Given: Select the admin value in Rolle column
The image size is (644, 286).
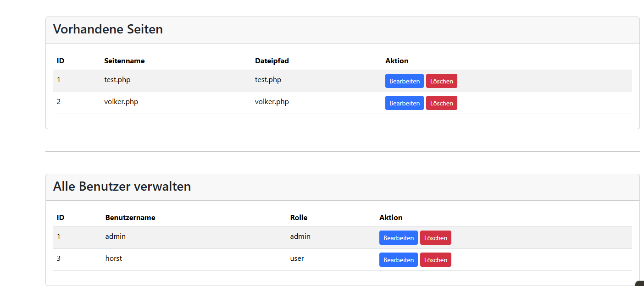Looking at the screenshot, I should click(300, 236).
